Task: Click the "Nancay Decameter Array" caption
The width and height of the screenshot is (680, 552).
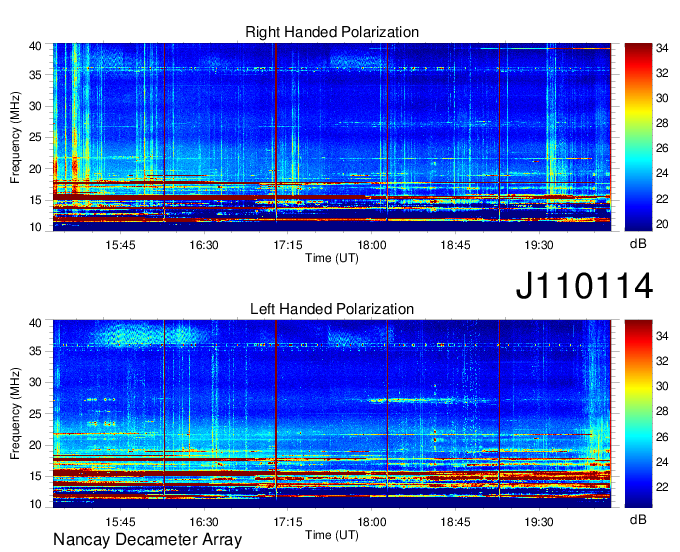Action: coord(147,540)
